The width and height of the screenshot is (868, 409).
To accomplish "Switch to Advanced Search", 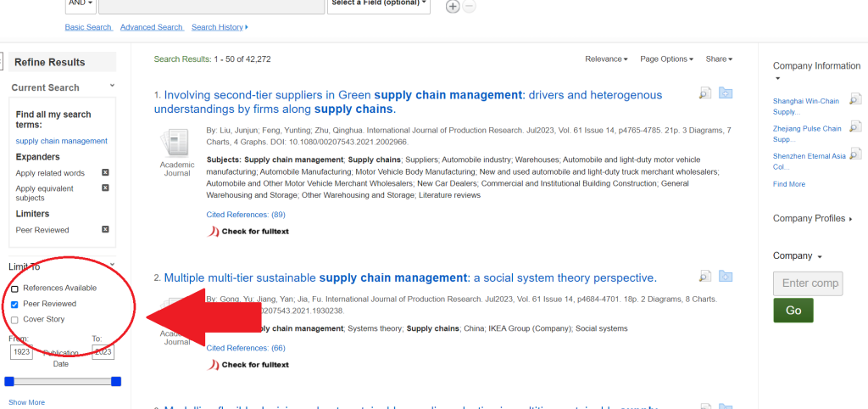I will (x=152, y=27).
